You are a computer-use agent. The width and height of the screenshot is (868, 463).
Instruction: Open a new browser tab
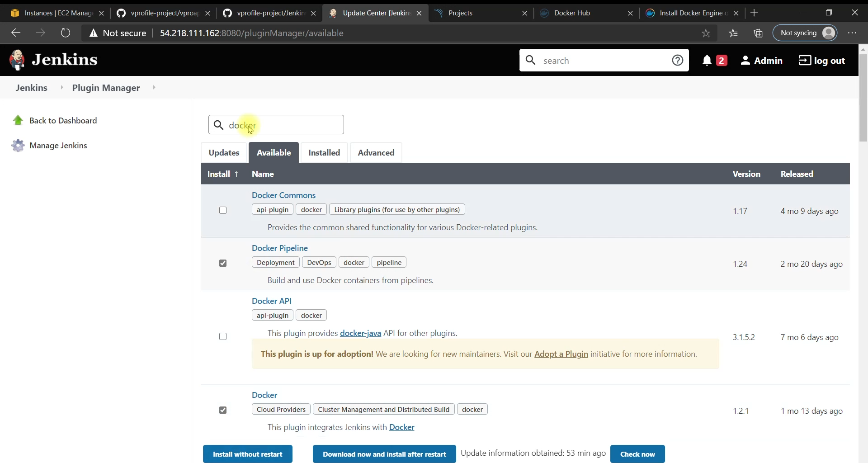coord(754,13)
